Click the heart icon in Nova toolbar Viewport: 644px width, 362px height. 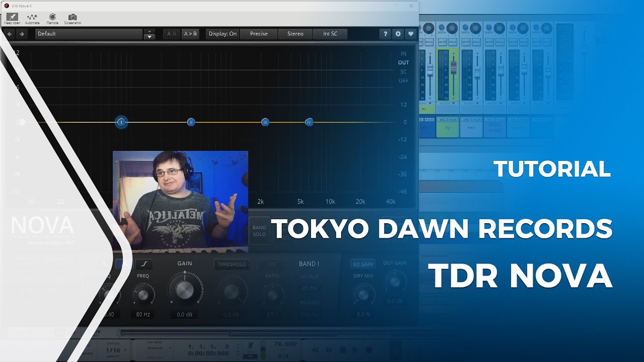click(x=411, y=34)
